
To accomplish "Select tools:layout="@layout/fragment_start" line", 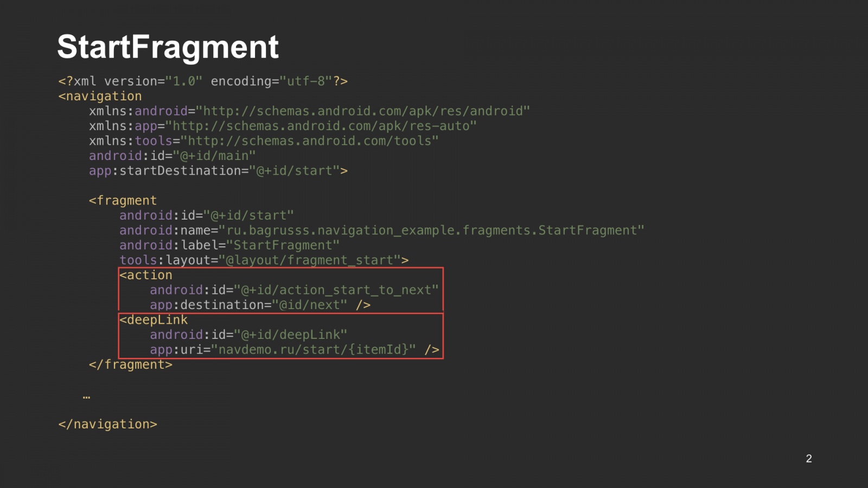I will 264,260.
